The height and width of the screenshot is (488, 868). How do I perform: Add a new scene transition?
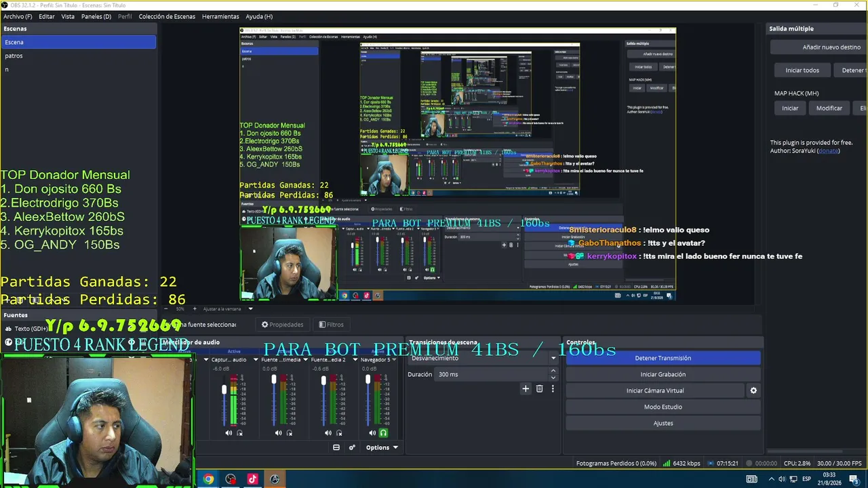coord(525,389)
